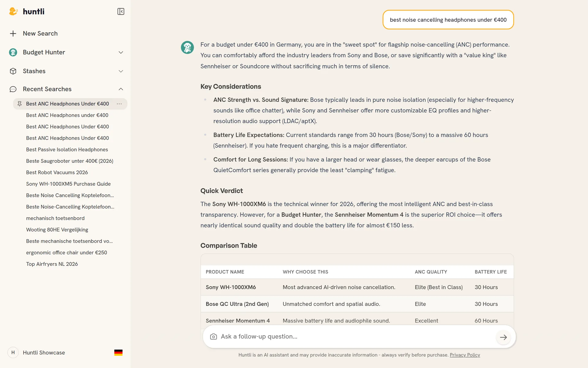Click 'Unmatched comfort and spatial audio.' cell

(331, 304)
